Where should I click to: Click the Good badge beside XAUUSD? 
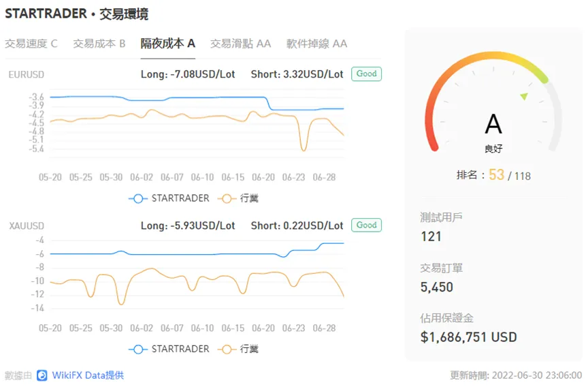[x=366, y=225]
